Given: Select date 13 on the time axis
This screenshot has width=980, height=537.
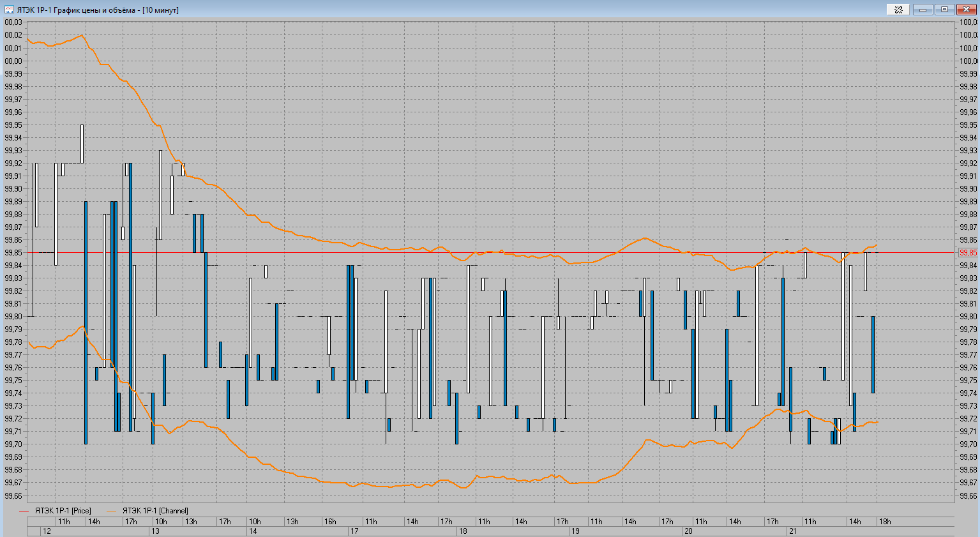Looking at the screenshot, I should pos(155,531).
